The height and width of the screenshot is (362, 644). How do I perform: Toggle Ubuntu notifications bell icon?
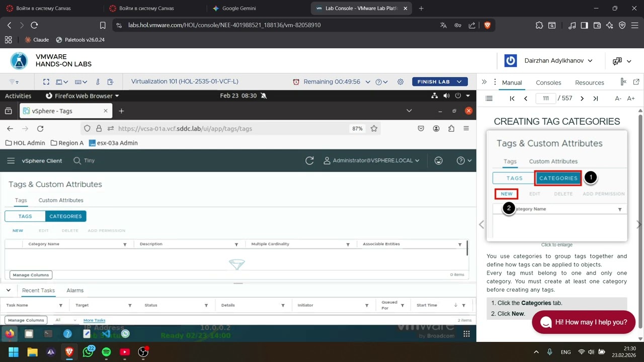pos(264,96)
